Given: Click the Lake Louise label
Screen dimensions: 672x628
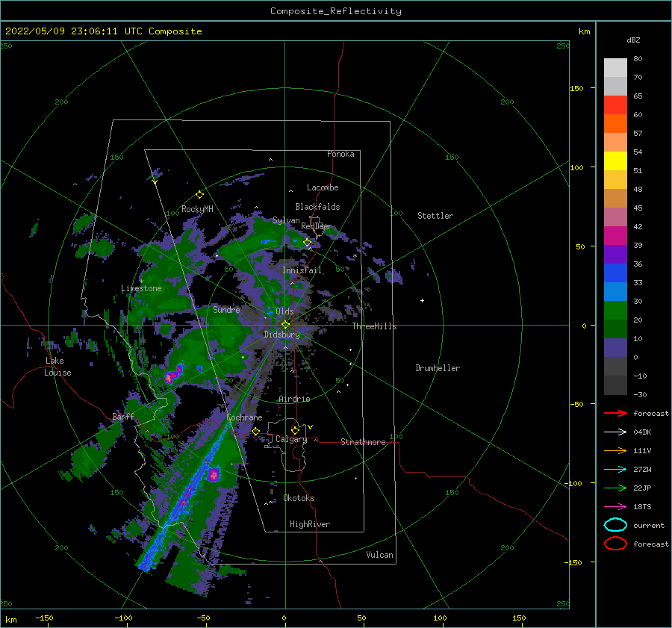Looking at the screenshot, I should click(x=57, y=367).
